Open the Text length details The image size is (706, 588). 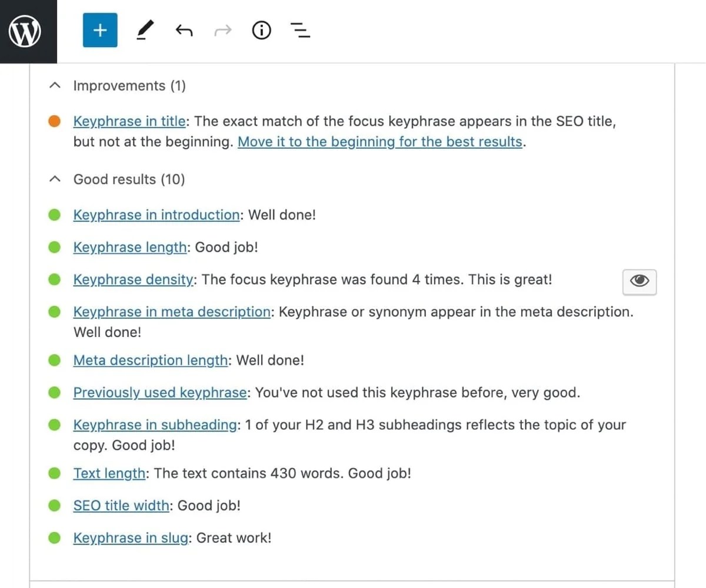(x=109, y=473)
